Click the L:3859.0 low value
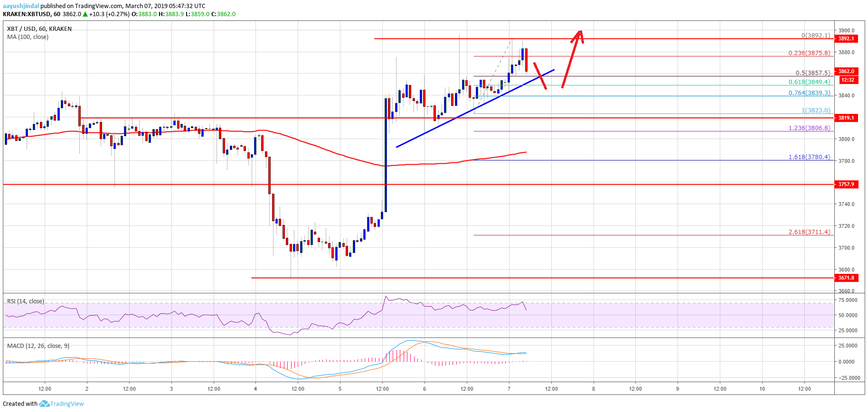The height and width of the screenshot is (412, 868). [x=197, y=14]
